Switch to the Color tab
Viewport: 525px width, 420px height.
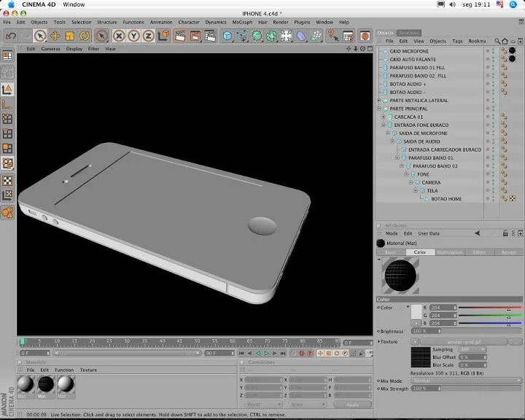420,252
